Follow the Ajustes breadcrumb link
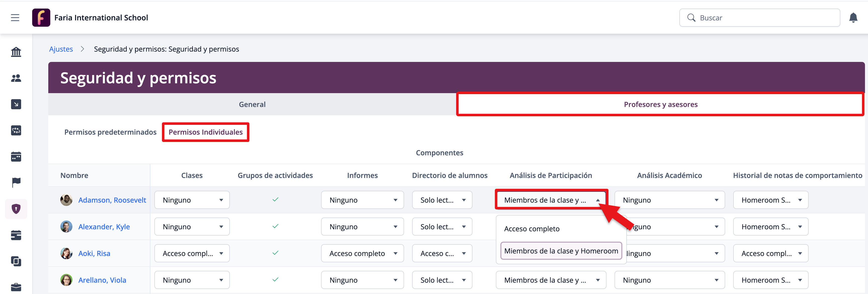The height and width of the screenshot is (294, 868). pos(61,49)
